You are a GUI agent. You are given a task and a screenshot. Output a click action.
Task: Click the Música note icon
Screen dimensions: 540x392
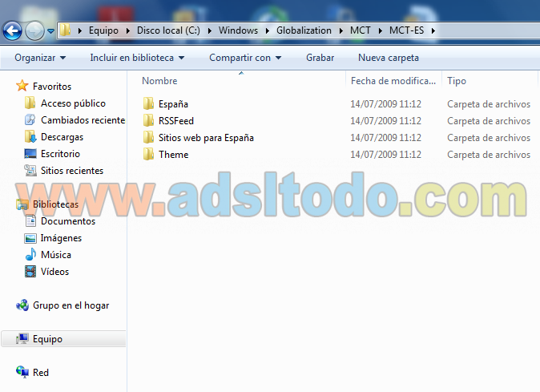point(30,254)
